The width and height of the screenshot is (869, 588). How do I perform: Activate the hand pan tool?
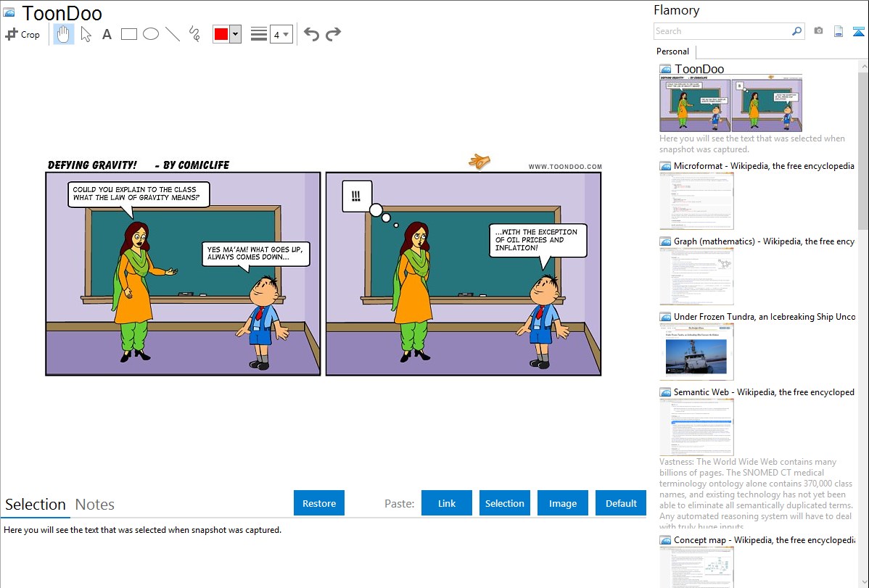63,34
